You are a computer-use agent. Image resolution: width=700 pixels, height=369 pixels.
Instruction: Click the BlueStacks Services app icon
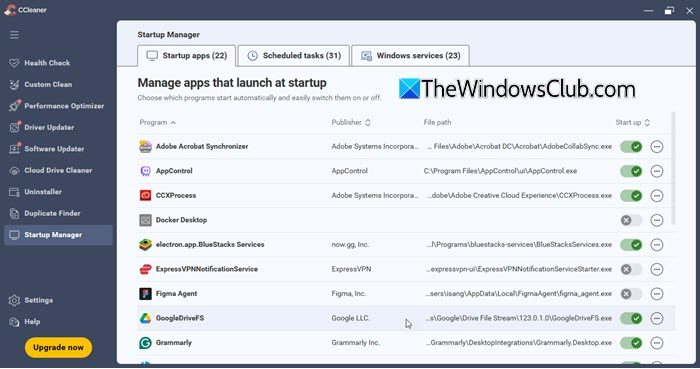145,245
